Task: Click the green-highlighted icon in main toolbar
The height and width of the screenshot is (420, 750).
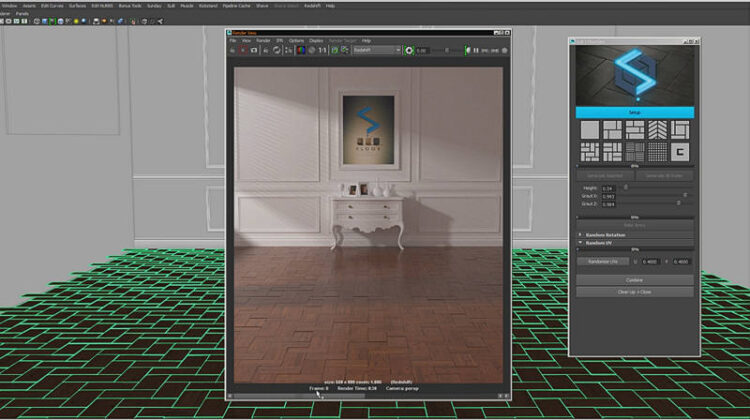Action: coord(53,21)
